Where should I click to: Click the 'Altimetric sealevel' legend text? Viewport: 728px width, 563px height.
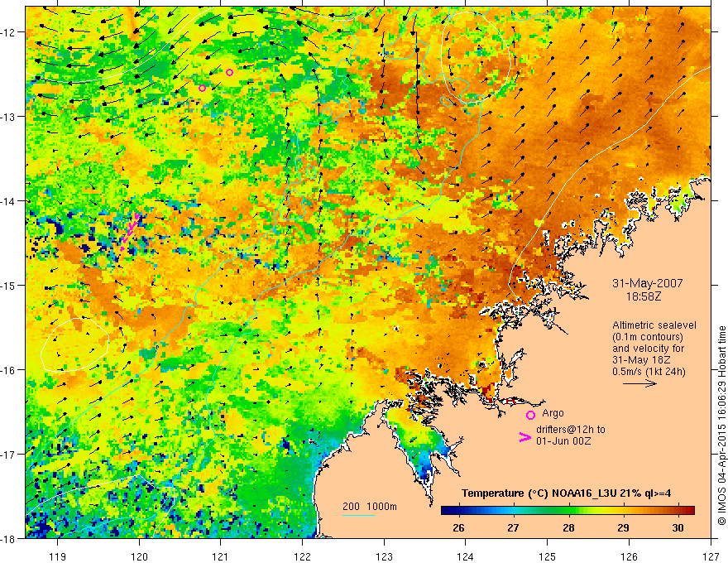pos(654,325)
